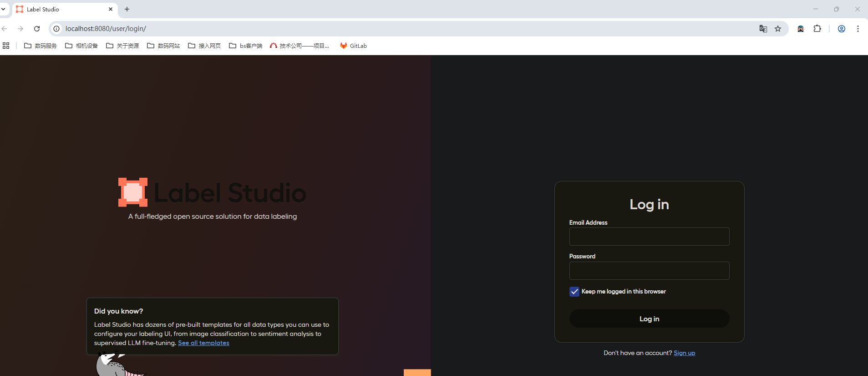Open the 接入网页 bookmark folder
This screenshot has width=868, height=376.
(204, 46)
